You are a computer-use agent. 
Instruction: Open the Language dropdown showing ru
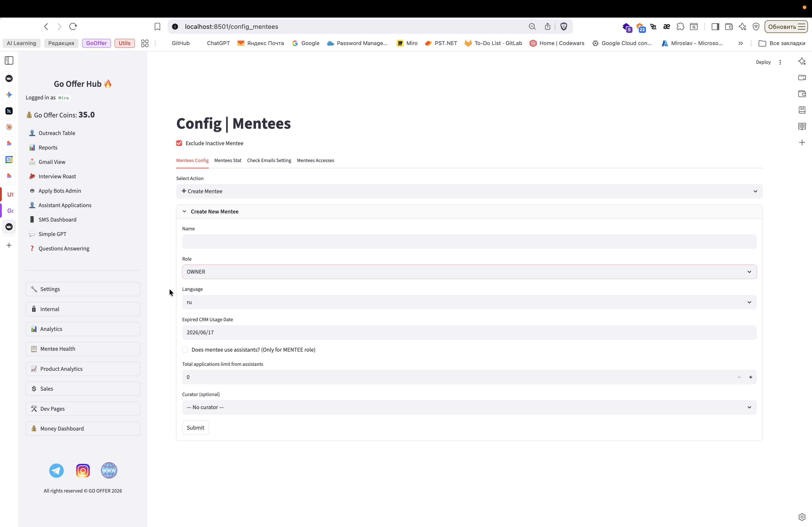[469, 302]
